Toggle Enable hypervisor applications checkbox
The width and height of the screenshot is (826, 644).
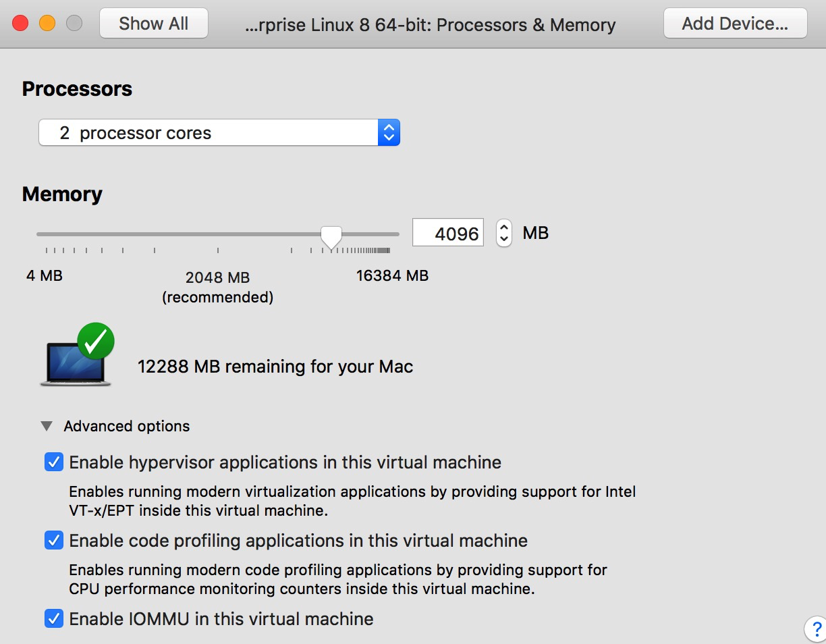pyautogui.click(x=54, y=462)
